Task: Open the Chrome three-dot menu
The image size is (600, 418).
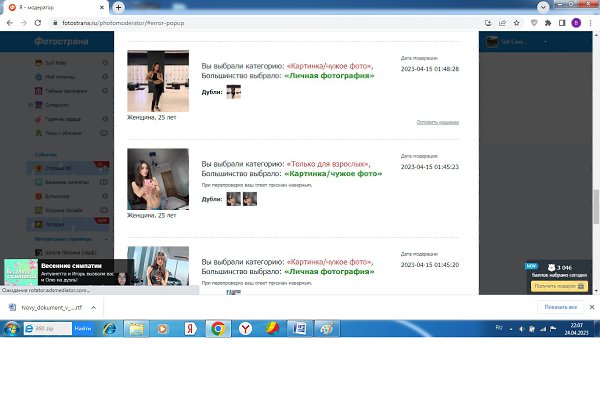Action: 589,21
